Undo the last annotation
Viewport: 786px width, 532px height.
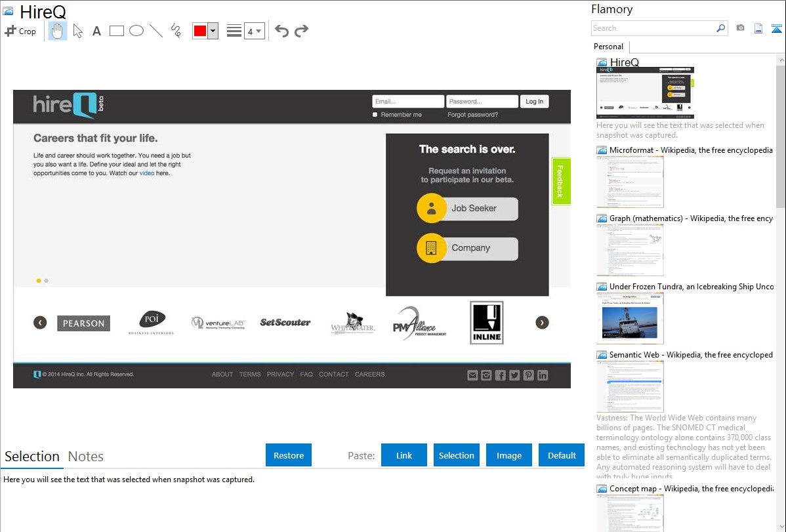(281, 31)
